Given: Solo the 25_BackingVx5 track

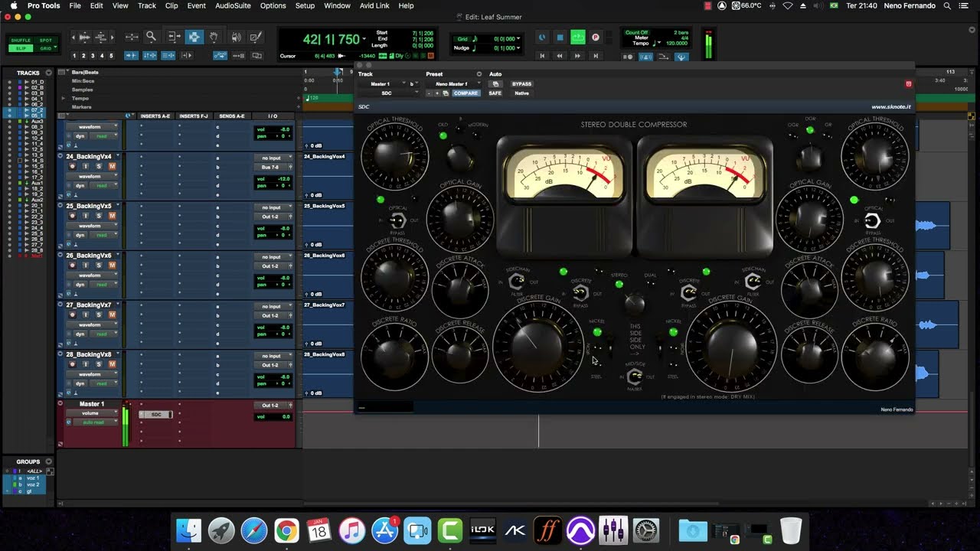Looking at the screenshot, I should 99,216.
